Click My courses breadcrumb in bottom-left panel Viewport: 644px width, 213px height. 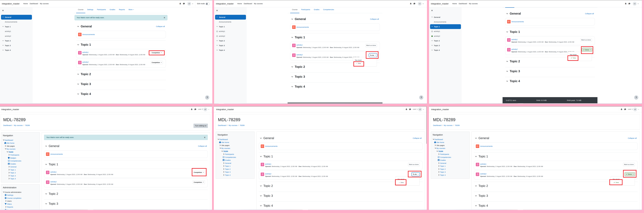coord(18,125)
